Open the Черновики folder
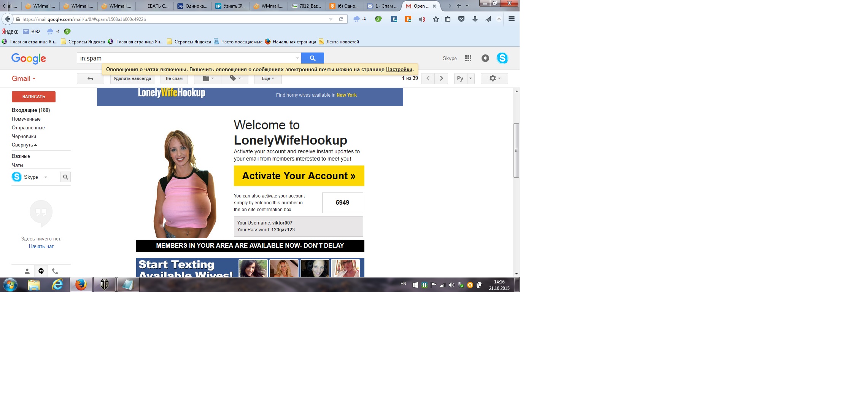868x401 pixels. coord(24,136)
